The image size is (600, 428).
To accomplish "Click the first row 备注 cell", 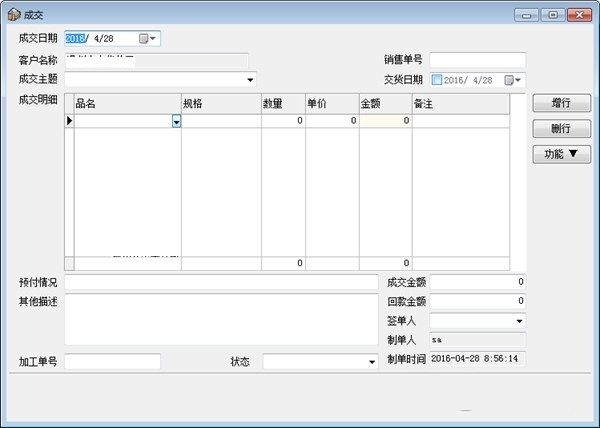I will coord(461,121).
